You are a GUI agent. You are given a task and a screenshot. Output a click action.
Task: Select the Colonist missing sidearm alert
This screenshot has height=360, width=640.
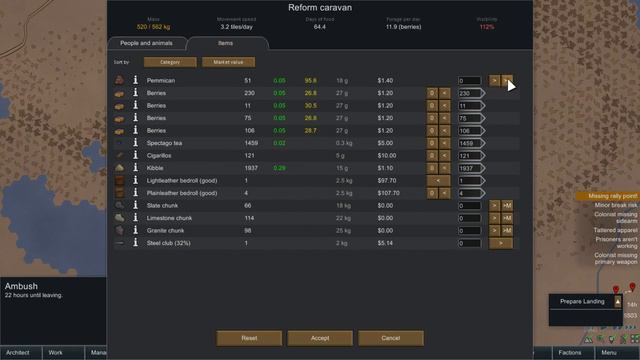tap(615, 217)
